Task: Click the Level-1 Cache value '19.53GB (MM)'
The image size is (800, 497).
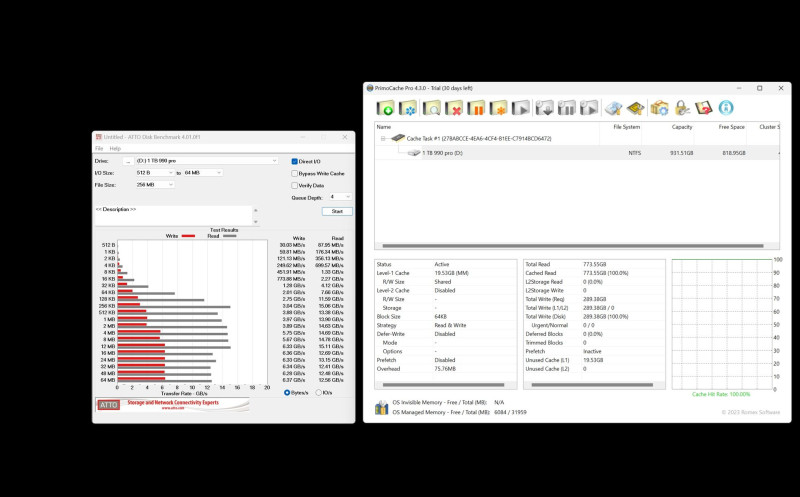Action: point(451,273)
